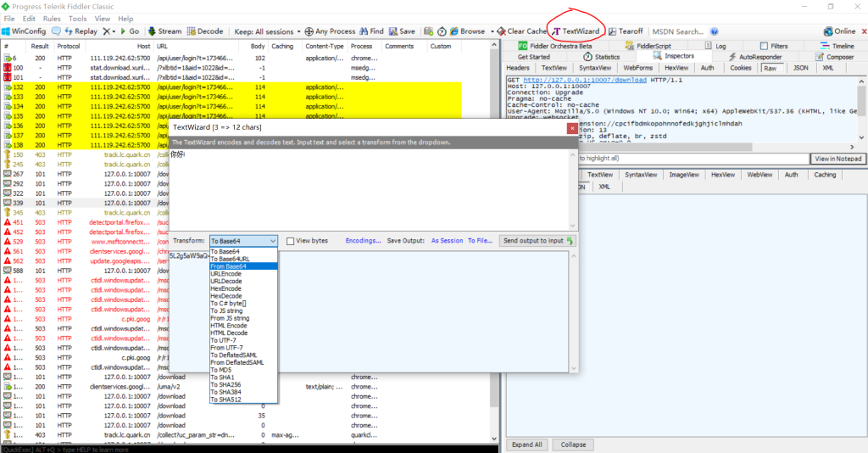Click the Tearoff toolbar button
868x453 pixels.
point(625,31)
